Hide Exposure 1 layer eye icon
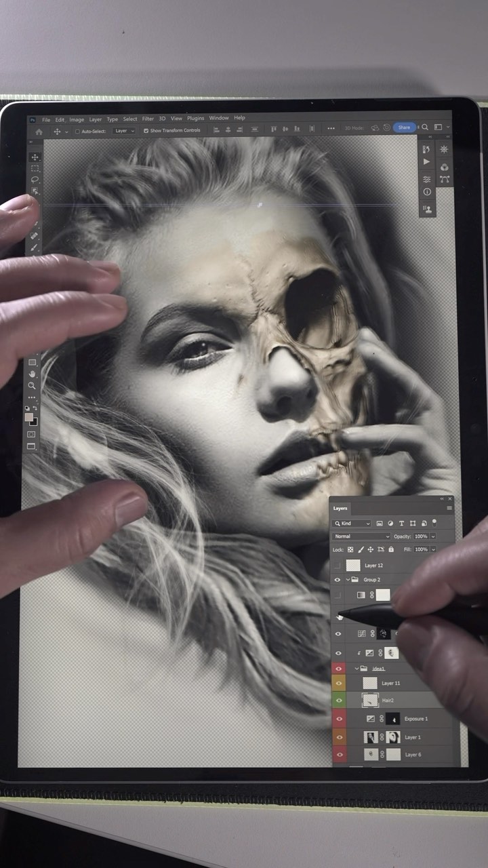Viewport: 488px width, 868px height. pyautogui.click(x=339, y=719)
